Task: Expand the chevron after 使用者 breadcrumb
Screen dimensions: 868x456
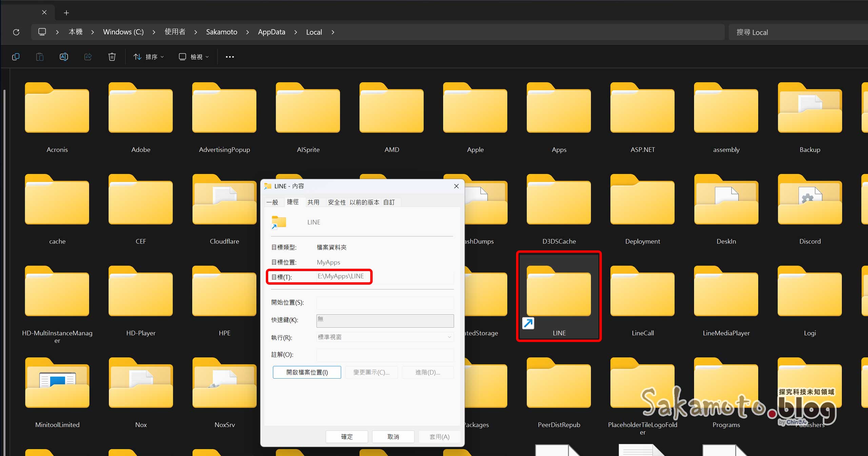Action: (x=196, y=32)
